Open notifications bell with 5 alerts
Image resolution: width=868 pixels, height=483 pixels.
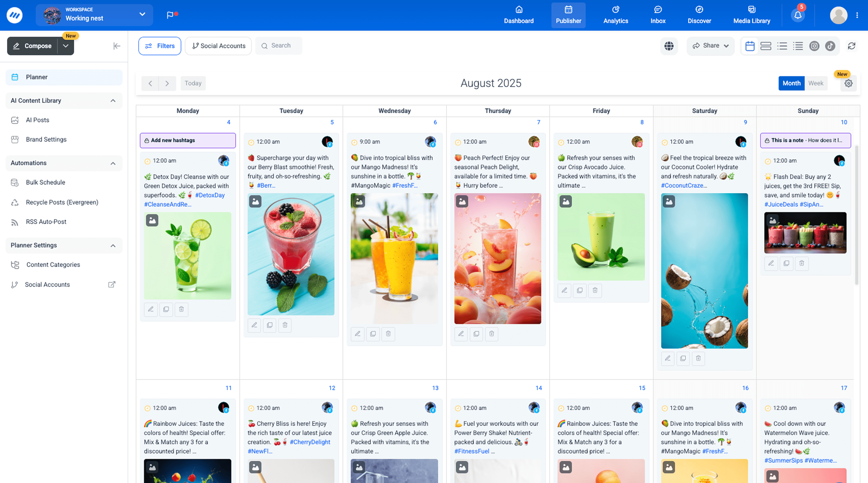point(798,15)
